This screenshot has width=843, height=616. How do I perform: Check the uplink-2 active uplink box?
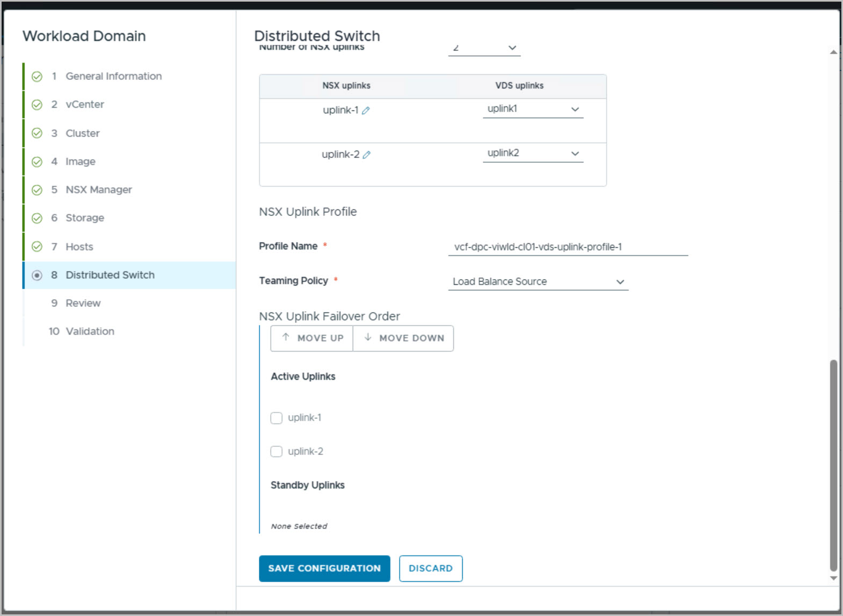277,452
